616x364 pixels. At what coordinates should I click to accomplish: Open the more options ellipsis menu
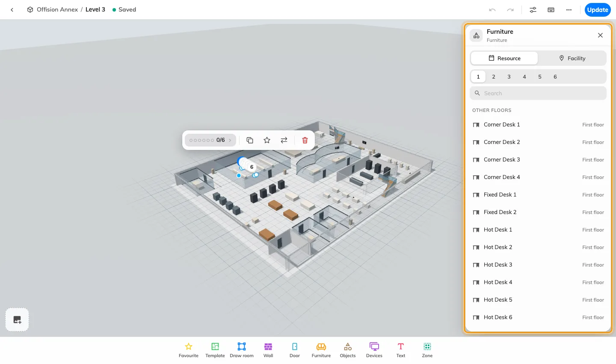point(569,10)
